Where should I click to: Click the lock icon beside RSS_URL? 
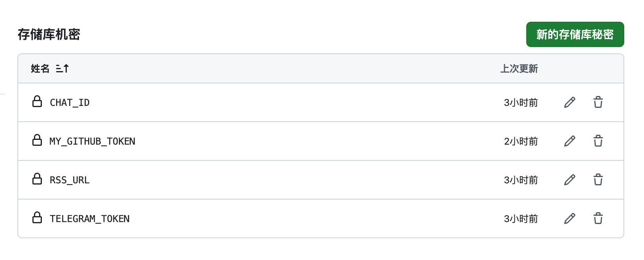(37, 179)
